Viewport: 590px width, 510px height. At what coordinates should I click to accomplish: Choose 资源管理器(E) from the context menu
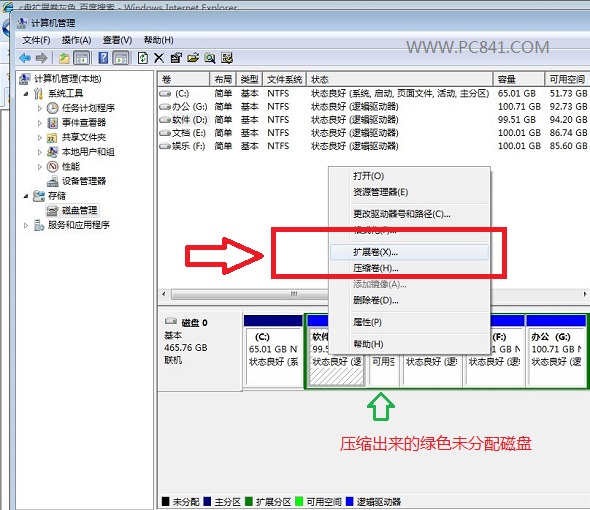click(x=409, y=192)
